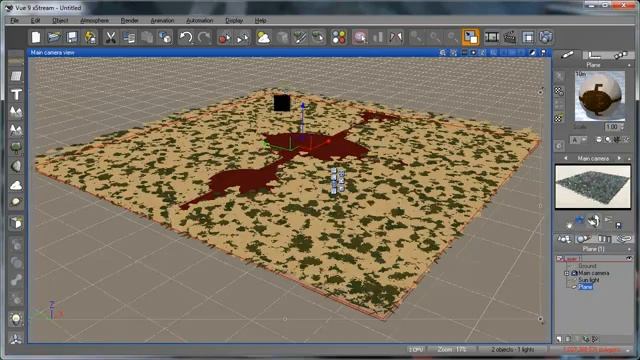Click the orange highlighted selection tool icon
This screenshot has width=640, height=360.
point(471,37)
